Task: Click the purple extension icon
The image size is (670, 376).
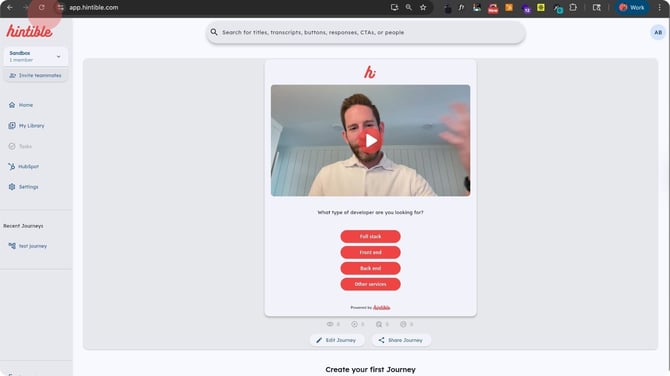Action: coord(526,8)
